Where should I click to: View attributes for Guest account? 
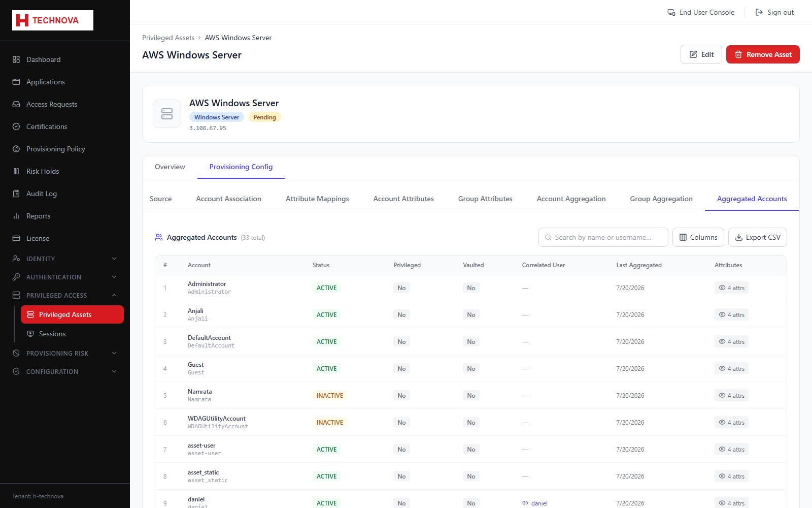pos(731,369)
